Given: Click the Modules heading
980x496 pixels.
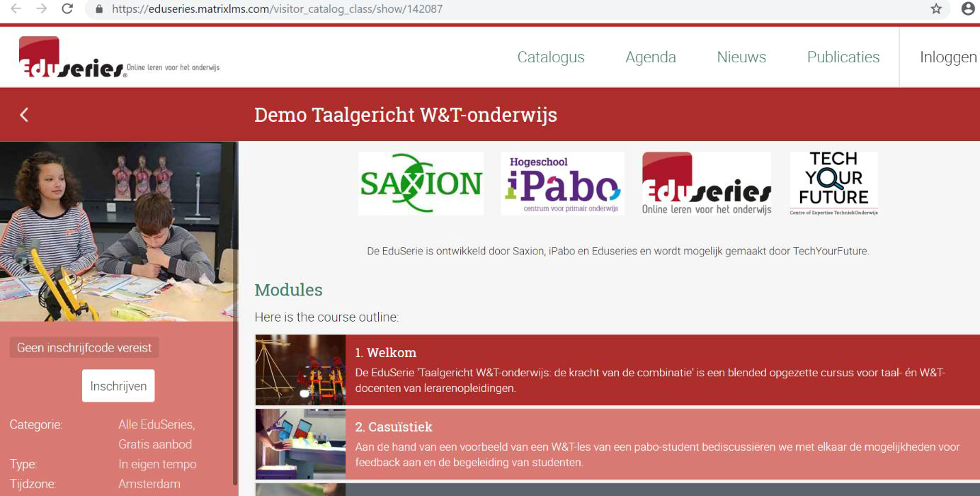Looking at the screenshot, I should pos(288,290).
